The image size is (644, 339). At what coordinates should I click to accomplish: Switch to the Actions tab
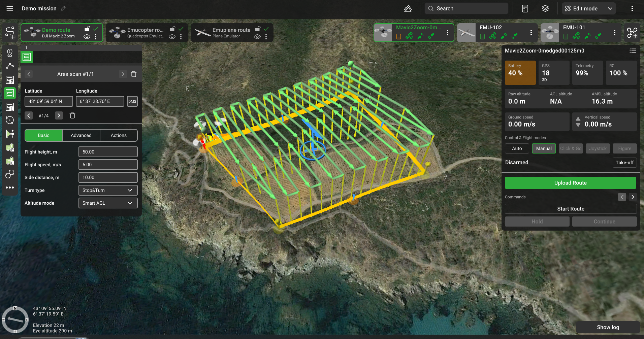point(119,135)
